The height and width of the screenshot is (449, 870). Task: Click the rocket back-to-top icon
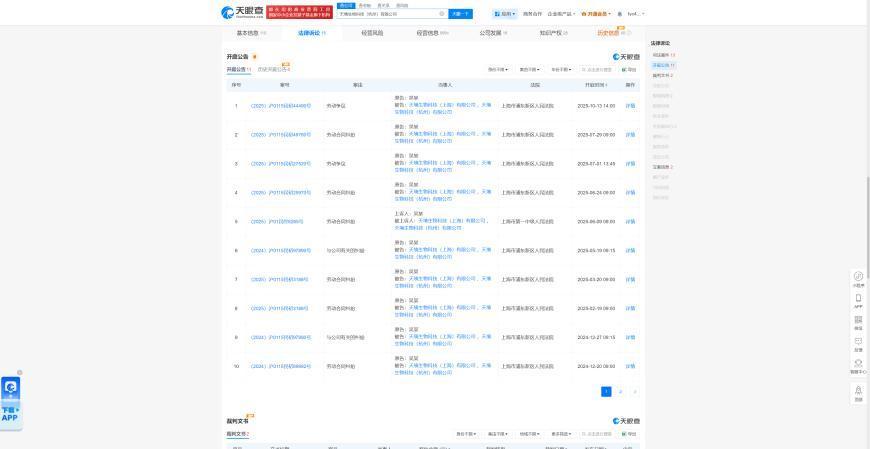pyautogui.click(x=858, y=391)
